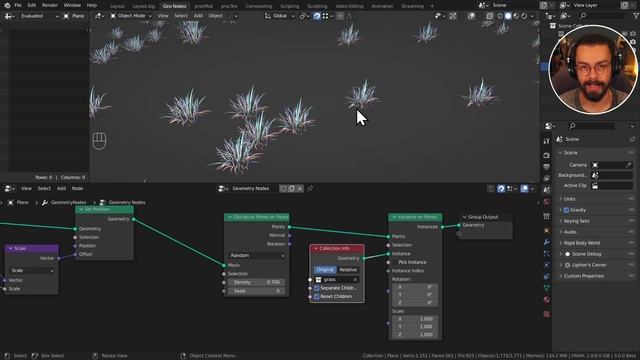Toggle viewport overlays button
This screenshot has width=640, height=360.
pyautogui.click(x=471, y=16)
